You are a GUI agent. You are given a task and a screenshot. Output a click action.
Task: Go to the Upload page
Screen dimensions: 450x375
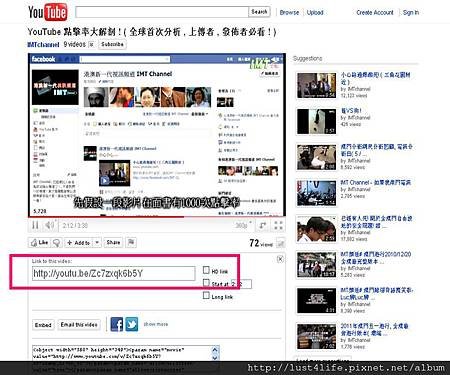[315, 12]
